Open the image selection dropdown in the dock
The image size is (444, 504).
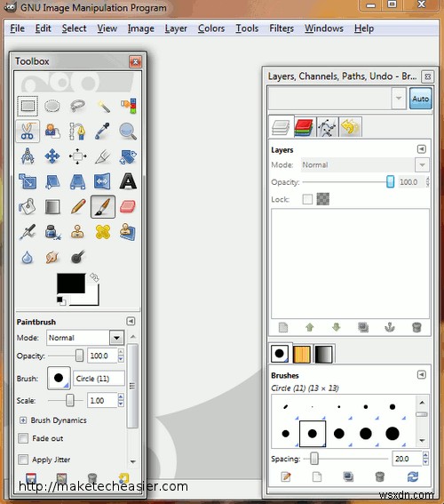click(x=399, y=98)
